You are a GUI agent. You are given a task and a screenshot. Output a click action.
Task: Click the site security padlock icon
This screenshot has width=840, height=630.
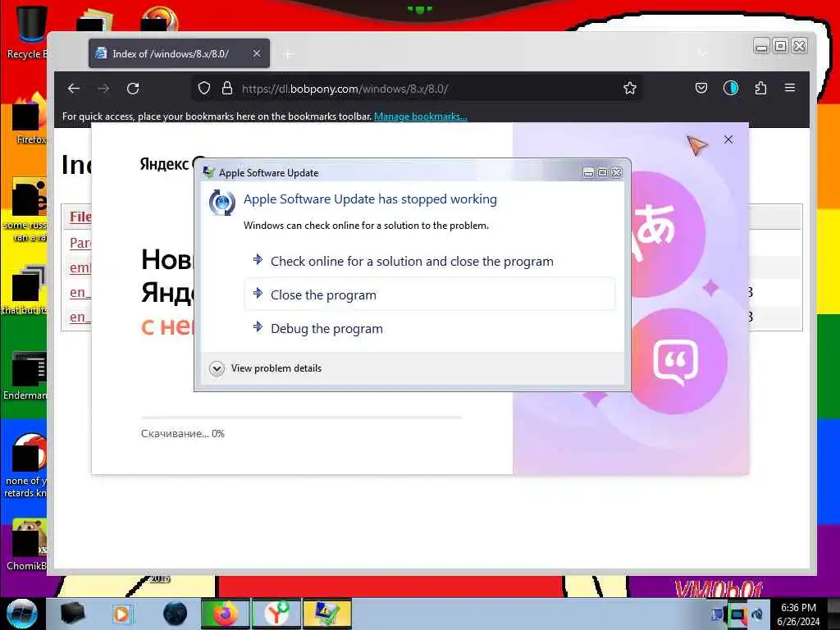pos(227,89)
